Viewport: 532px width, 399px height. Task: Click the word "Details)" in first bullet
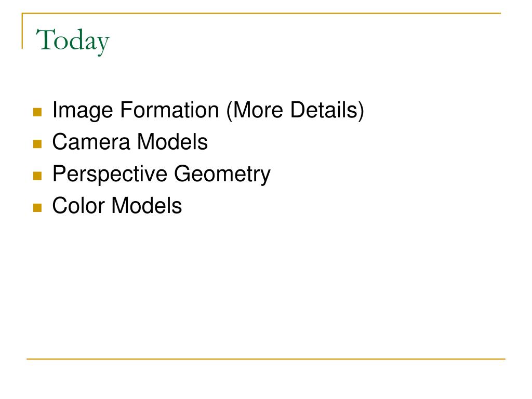click(327, 111)
